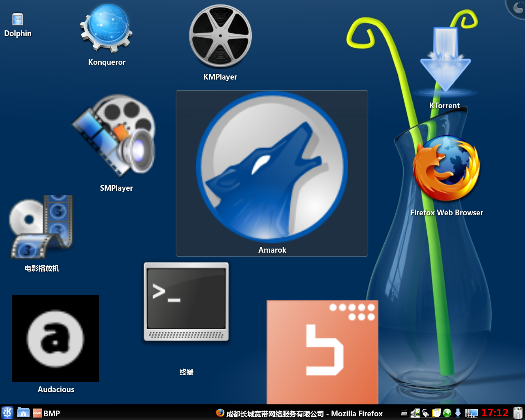Open the Firefox Web Browser desktop icon
Screen dimensions: 525x420
[446, 169]
